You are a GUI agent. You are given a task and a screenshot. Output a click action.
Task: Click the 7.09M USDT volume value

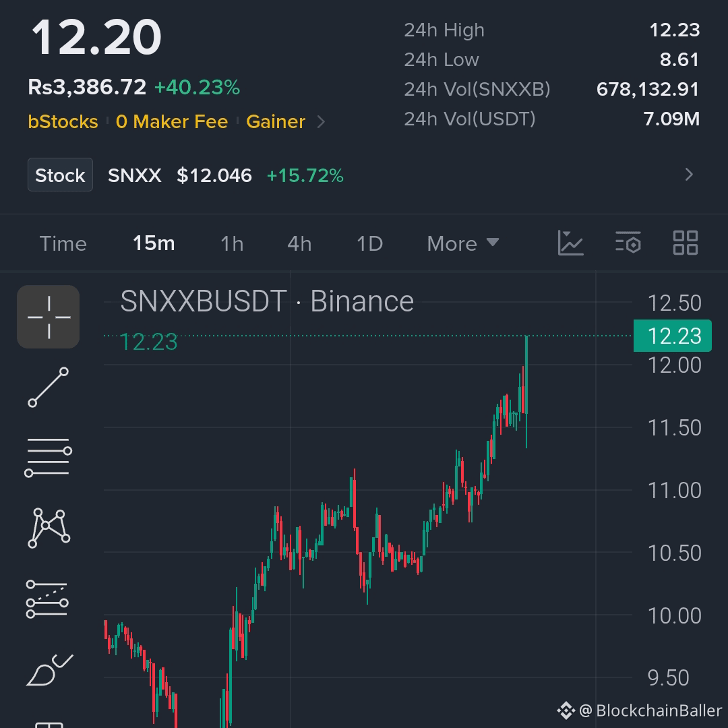(671, 119)
